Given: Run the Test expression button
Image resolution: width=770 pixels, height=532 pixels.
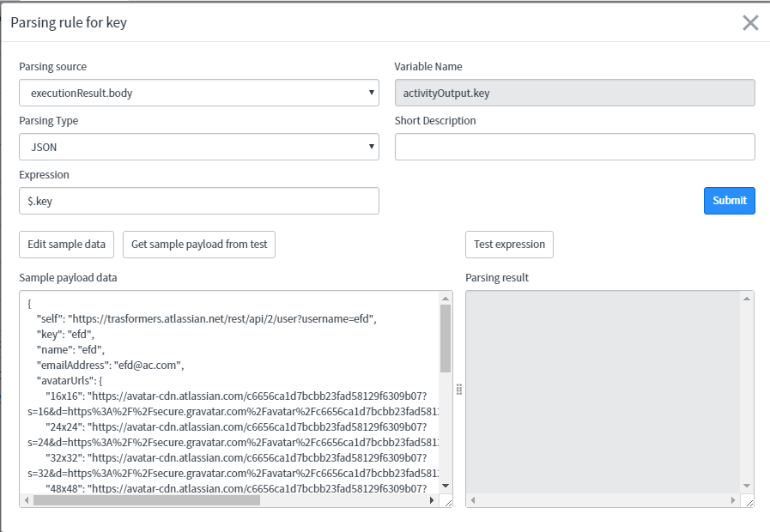Looking at the screenshot, I should (x=509, y=245).
